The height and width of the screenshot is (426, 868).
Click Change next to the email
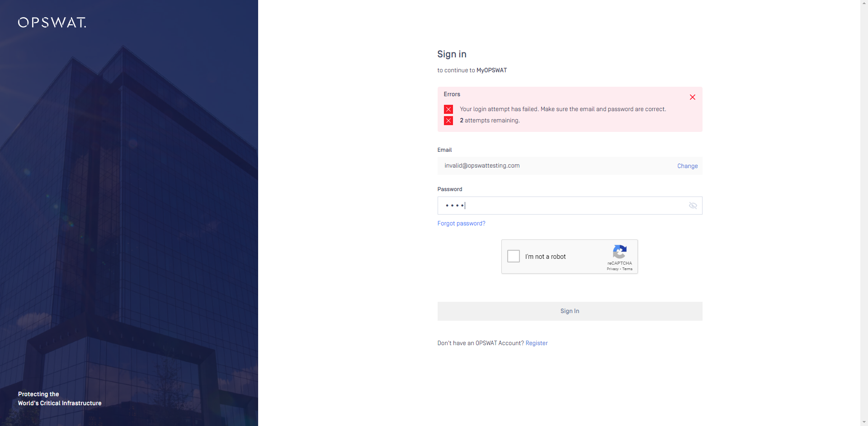coord(687,166)
